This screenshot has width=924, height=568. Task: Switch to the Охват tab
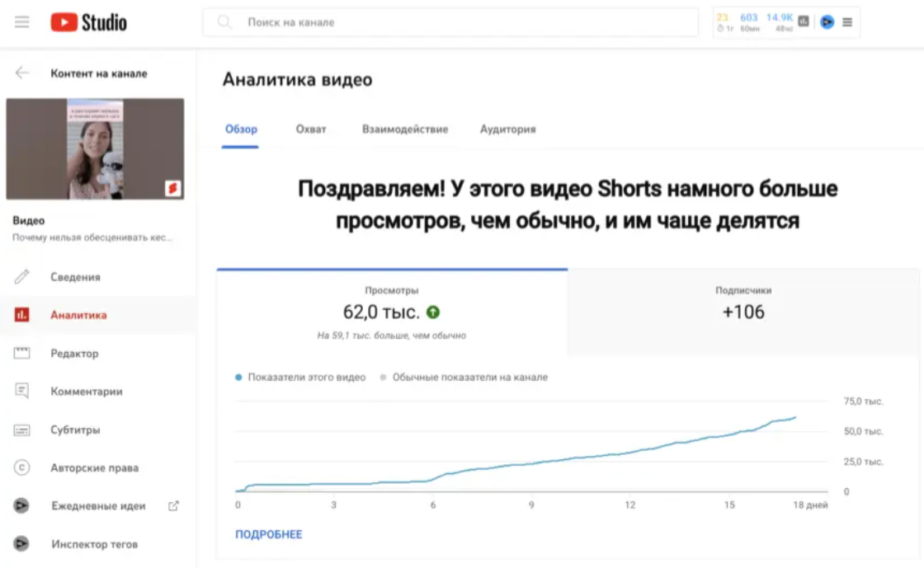point(311,129)
